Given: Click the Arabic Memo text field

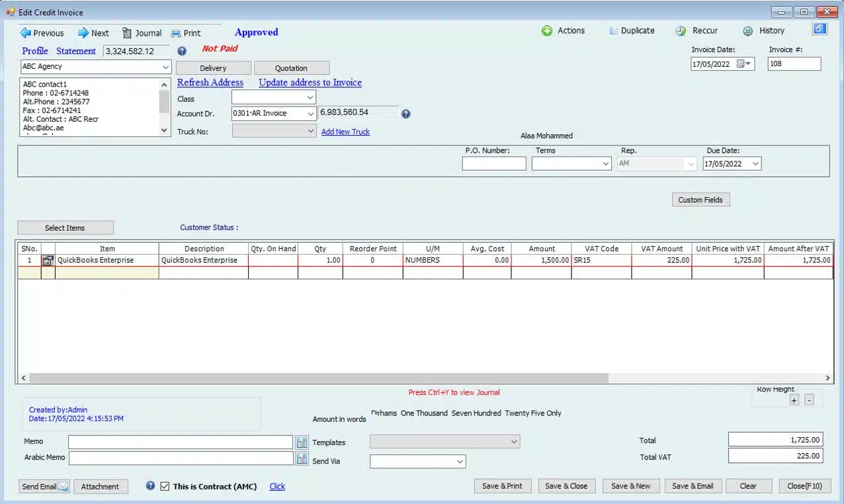Looking at the screenshot, I should click(x=181, y=458).
